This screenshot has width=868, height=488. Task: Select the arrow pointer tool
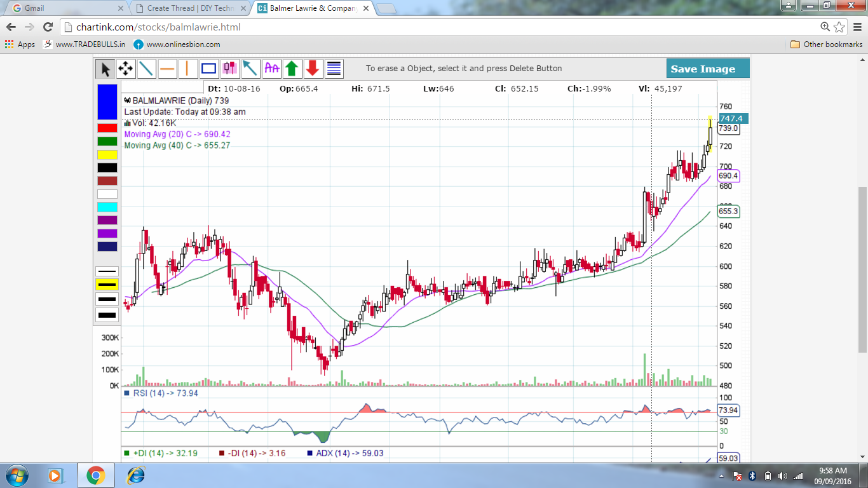105,69
